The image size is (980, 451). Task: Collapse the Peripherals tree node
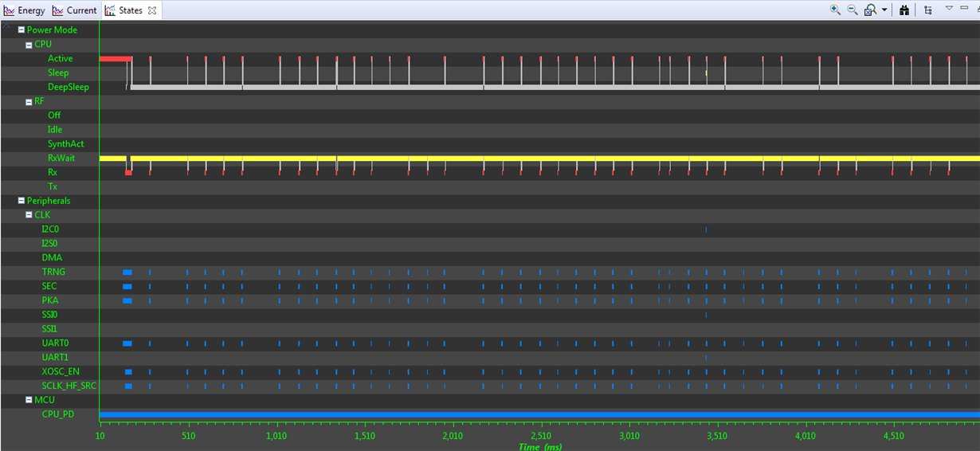22,201
